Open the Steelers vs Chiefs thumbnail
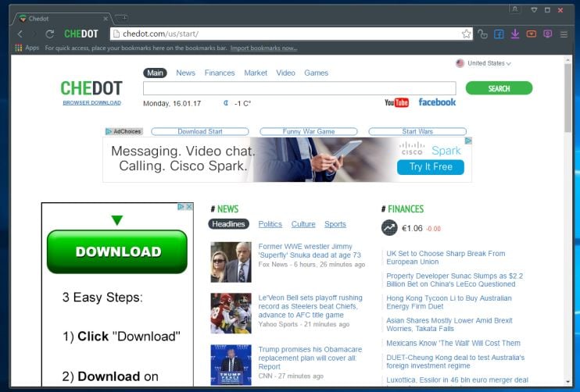This screenshot has width=580, height=392. pyautogui.click(x=231, y=313)
